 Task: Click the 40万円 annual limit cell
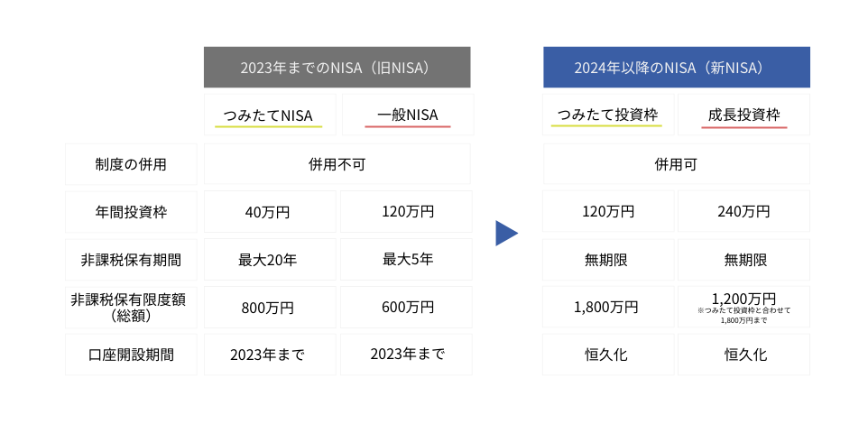click(270, 211)
